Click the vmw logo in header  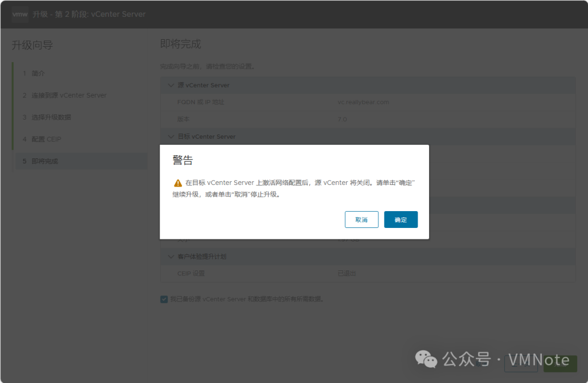[x=20, y=14]
